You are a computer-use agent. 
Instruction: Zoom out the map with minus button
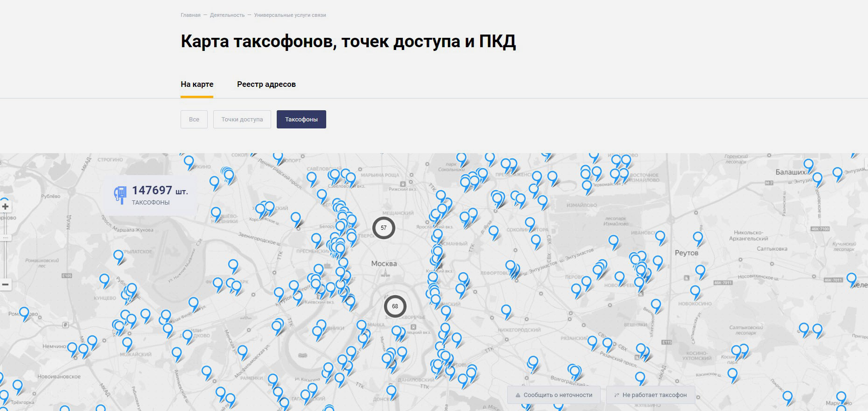coord(5,284)
